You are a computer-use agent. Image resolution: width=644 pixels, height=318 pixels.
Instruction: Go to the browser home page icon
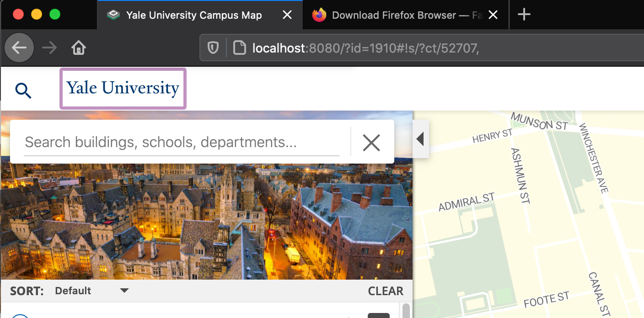click(79, 48)
